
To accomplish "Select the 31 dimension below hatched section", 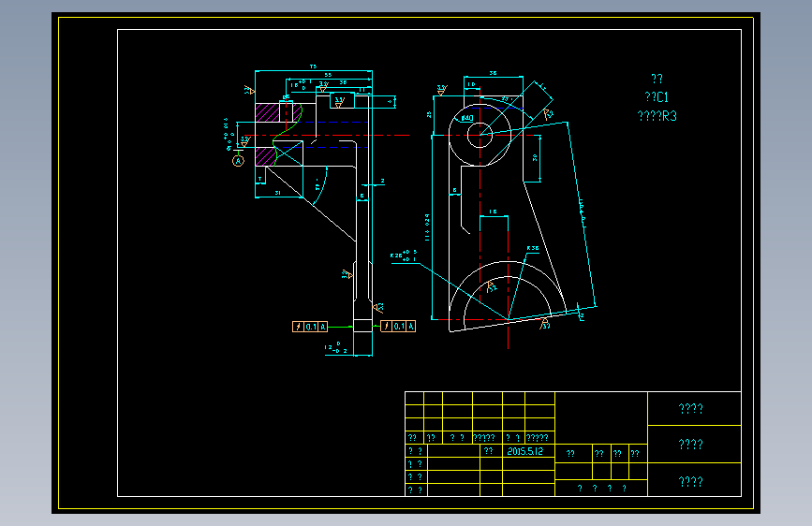I will 277,193.
